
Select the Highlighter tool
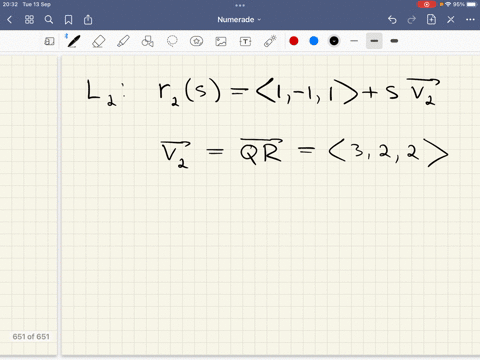(x=123, y=41)
